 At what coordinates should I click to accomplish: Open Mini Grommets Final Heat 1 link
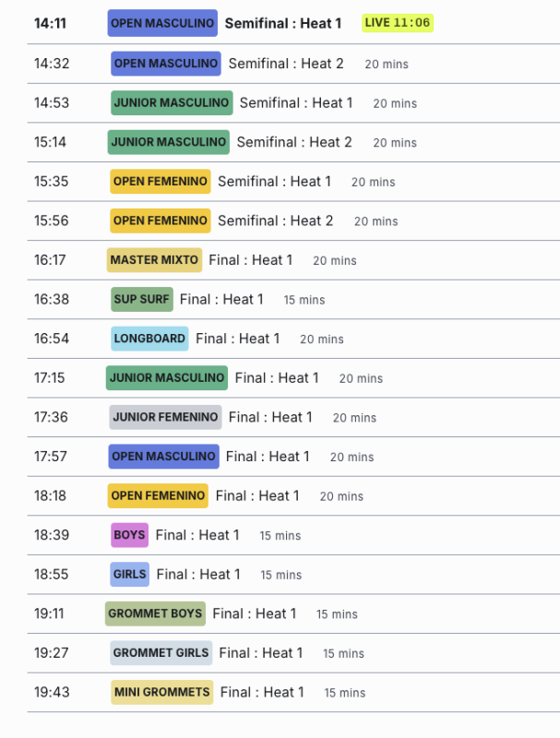[262, 693]
